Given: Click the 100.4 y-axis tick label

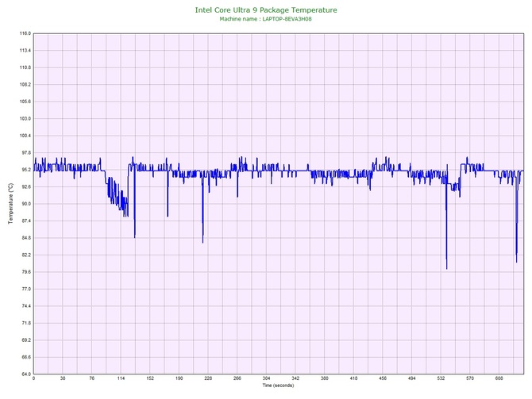Looking at the screenshot, I should [x=25, y=136].
